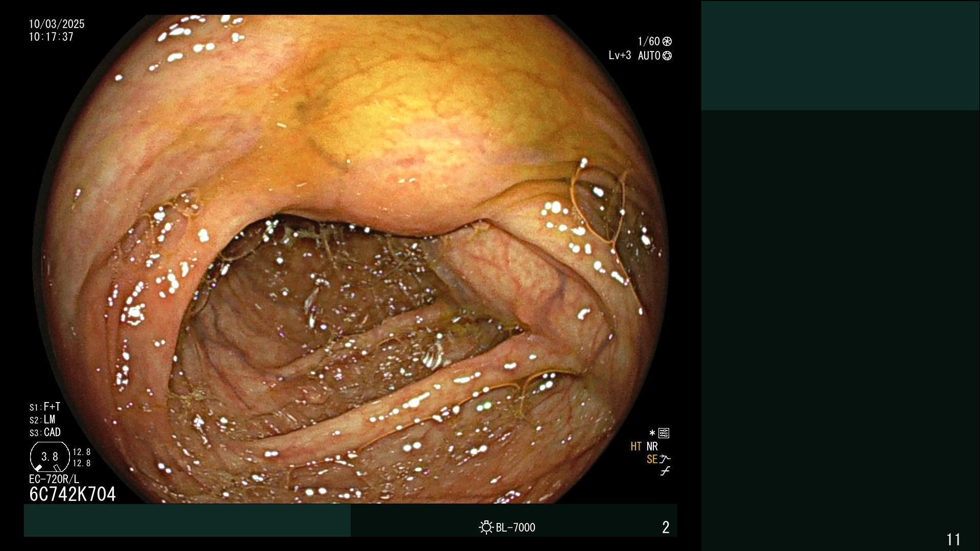Click the shutter speed aperture icon beside 1/60
The height and width of the screenshot is (551, 980).
coord(667,41)
